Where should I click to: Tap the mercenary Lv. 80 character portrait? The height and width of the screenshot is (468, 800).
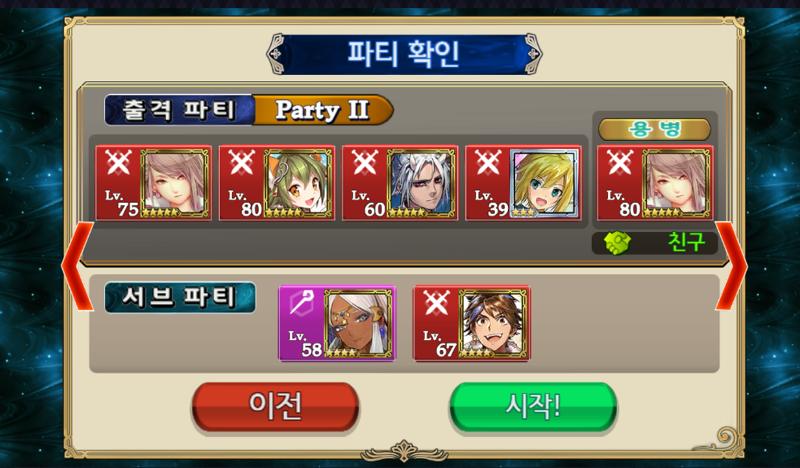click(x=677, y=183)
